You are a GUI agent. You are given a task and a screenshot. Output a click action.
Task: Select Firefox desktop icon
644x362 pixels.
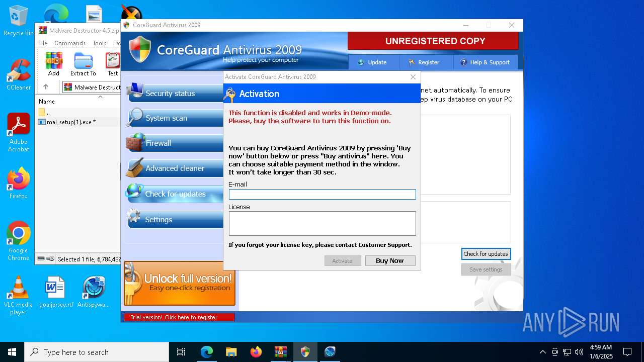tap(19, 183)
